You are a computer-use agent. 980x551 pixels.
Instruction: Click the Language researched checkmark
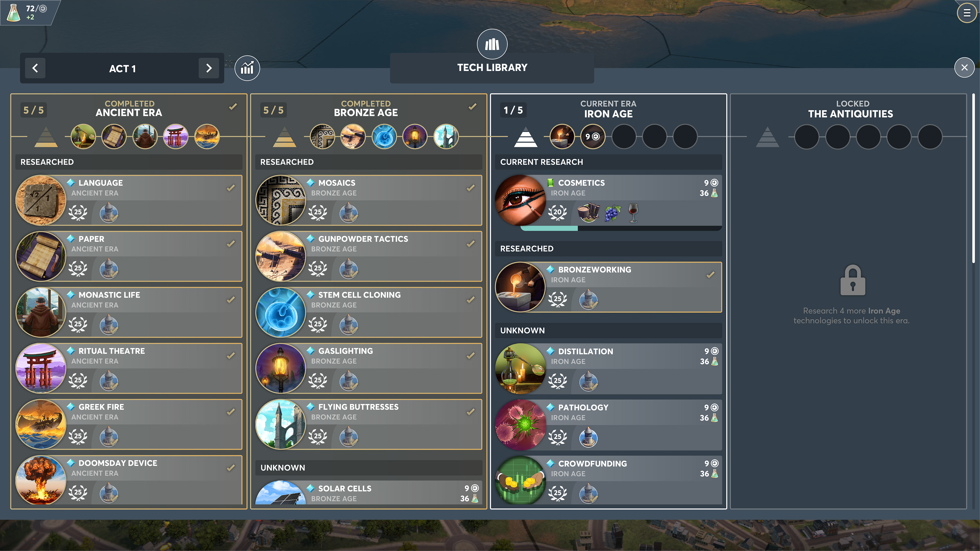click(231, 188)
